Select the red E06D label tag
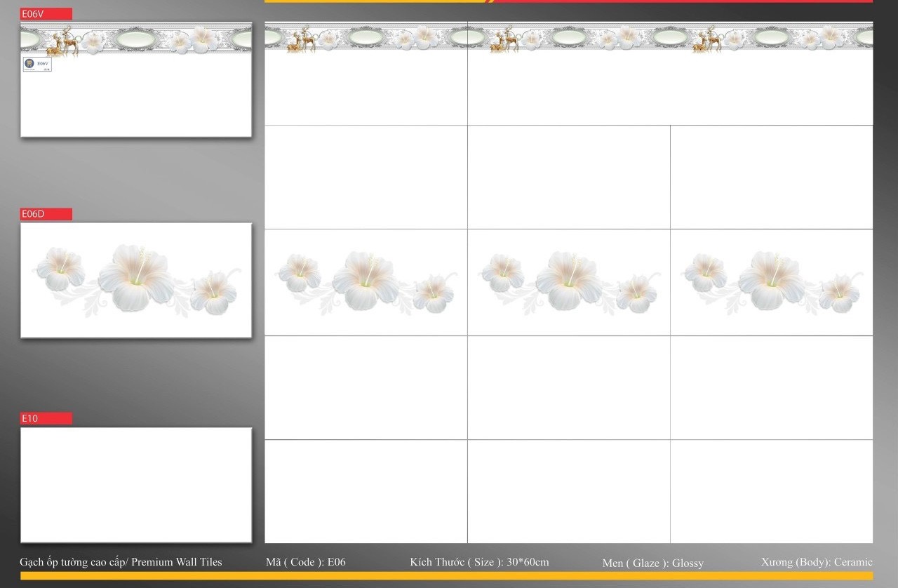This screenshot has width=898, height=588. coord(46,214)
